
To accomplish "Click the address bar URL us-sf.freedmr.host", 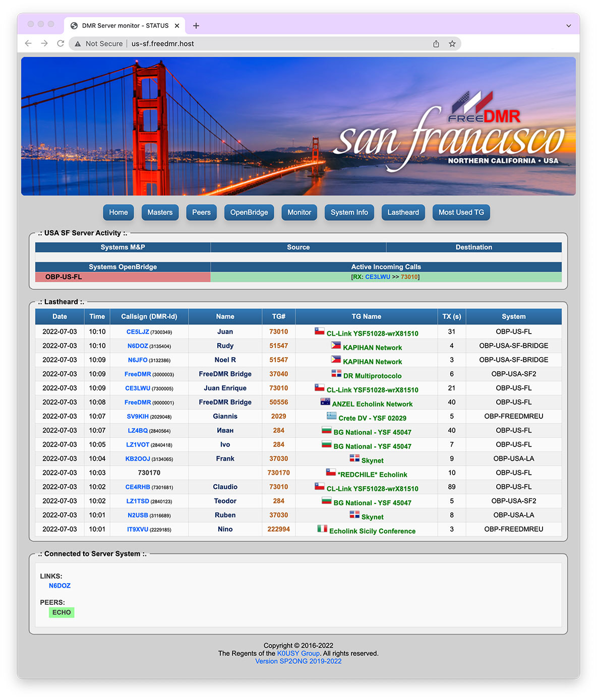I will pyautogui.click(x=163, y=44).
